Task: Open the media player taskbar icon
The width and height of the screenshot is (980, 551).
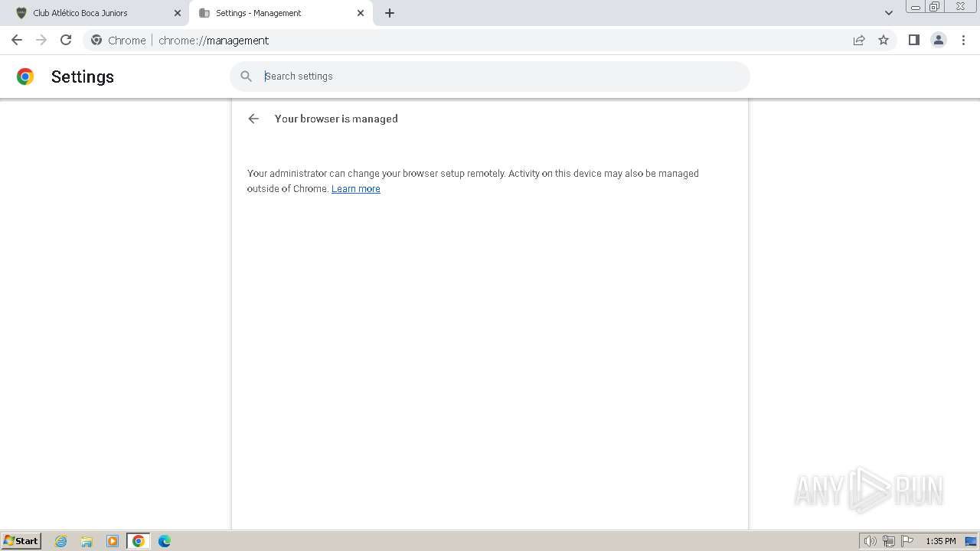Action: coord(113,541)
